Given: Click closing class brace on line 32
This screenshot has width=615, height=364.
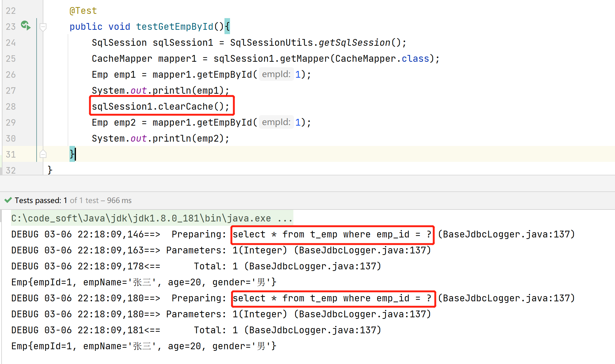Looking at the screenshot, I should click(50, 170).
